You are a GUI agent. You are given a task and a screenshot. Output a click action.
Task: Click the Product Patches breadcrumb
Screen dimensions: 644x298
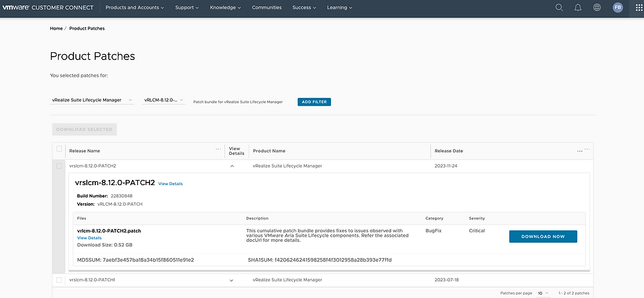pyautogui.click(x=87, y=28)
